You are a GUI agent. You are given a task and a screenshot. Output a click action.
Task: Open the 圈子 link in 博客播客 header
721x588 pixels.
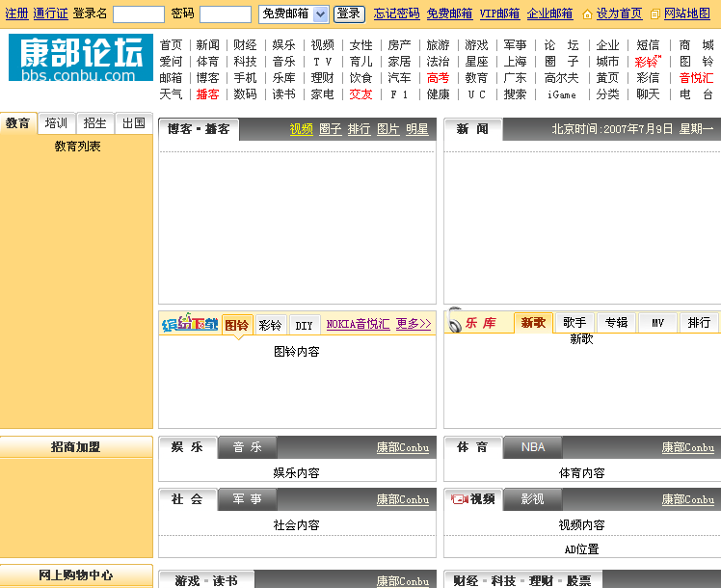(331, 129)
